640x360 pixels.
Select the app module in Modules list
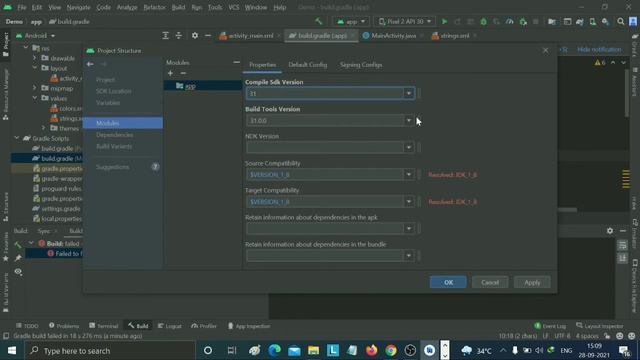click(203, 86)
